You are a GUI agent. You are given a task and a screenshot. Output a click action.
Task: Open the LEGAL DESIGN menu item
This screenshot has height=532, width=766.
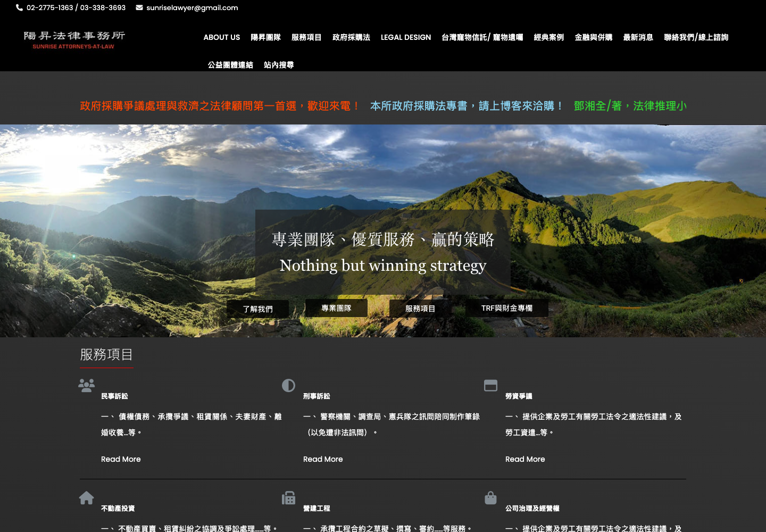(x=406, y=37)
